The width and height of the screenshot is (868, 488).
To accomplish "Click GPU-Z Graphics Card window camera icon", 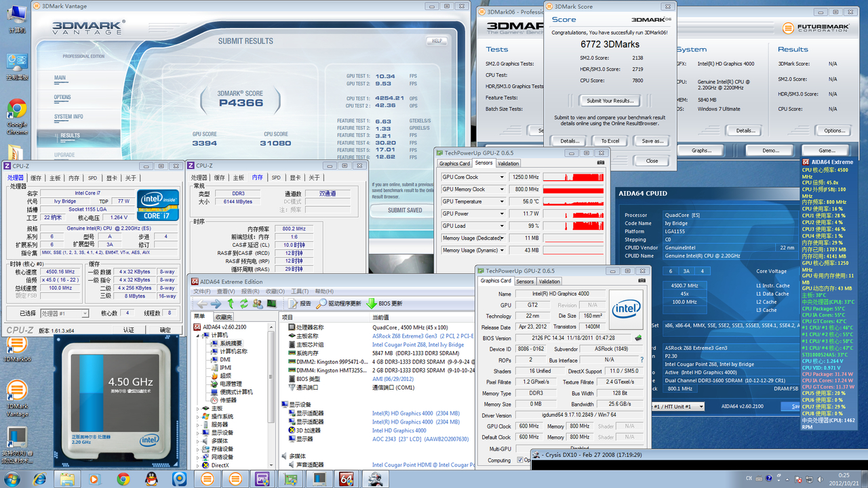I will click(x=642, y=281).
